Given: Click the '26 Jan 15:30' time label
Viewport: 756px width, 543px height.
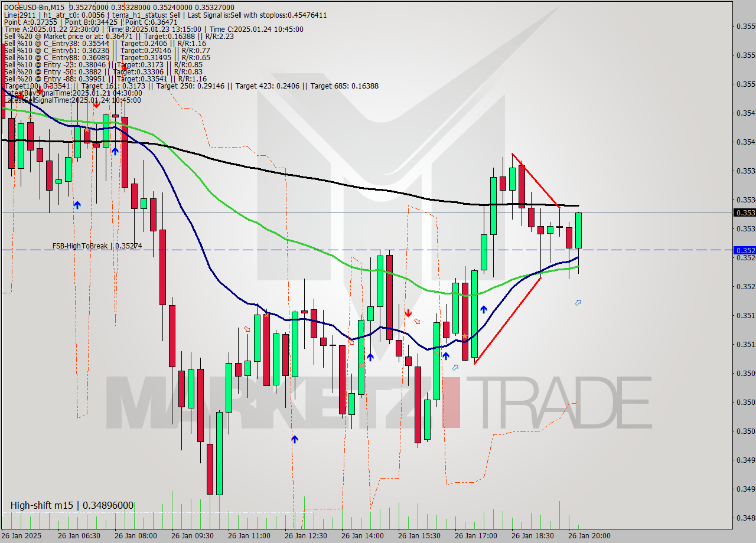Looking at the screenshot, I should [x=419, y=535].
